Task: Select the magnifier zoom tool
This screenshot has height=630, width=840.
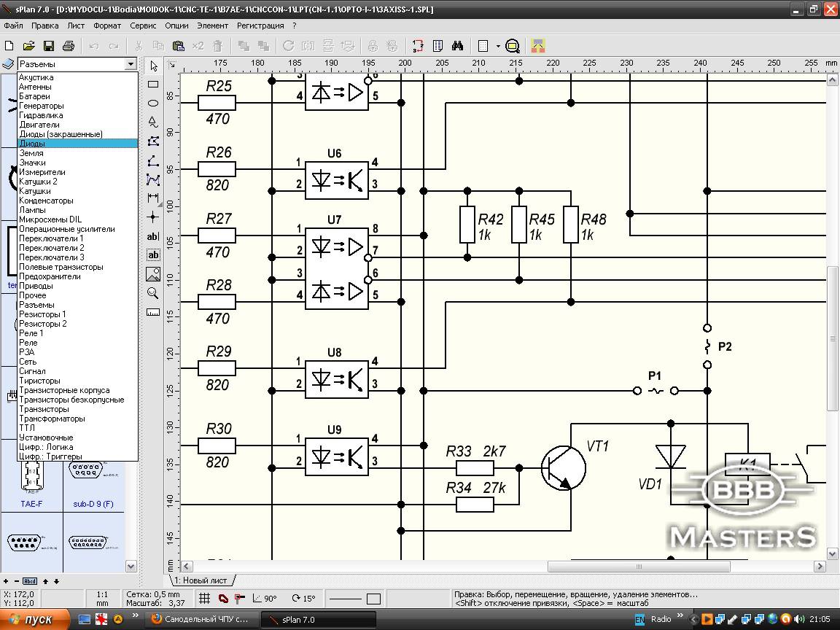Action: [153, 293]
